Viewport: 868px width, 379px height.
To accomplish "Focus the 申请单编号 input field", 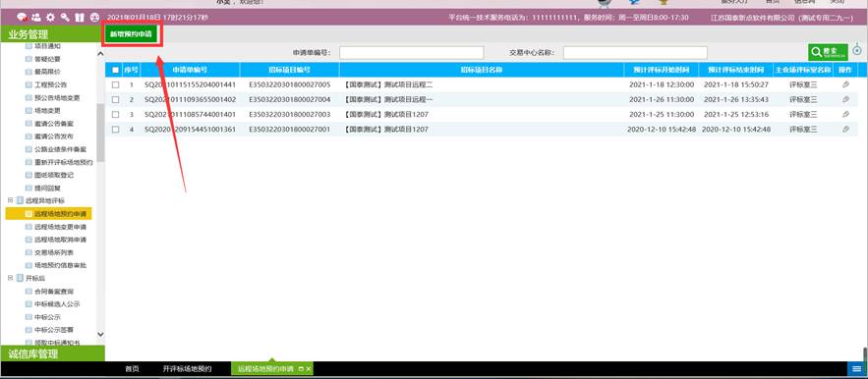I will click(411, 53).
